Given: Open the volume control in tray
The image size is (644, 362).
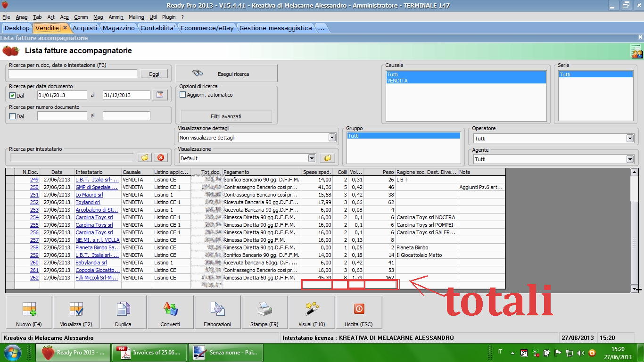Looking at the screenshot, I should [581, 353].
